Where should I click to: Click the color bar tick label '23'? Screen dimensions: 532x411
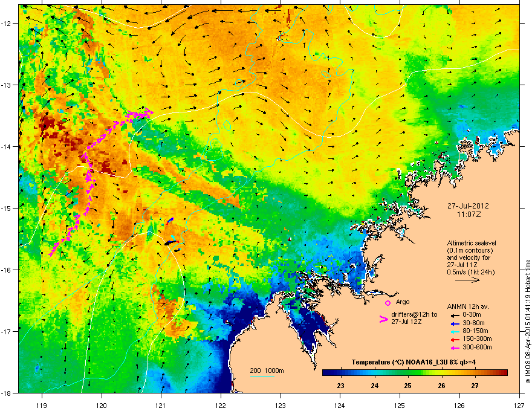pos(340,386)
